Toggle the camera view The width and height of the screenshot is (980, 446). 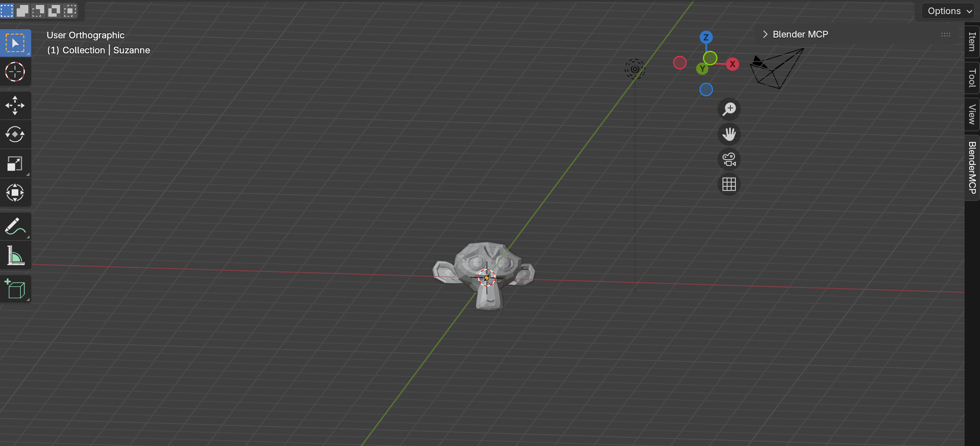tap(729, 159)
